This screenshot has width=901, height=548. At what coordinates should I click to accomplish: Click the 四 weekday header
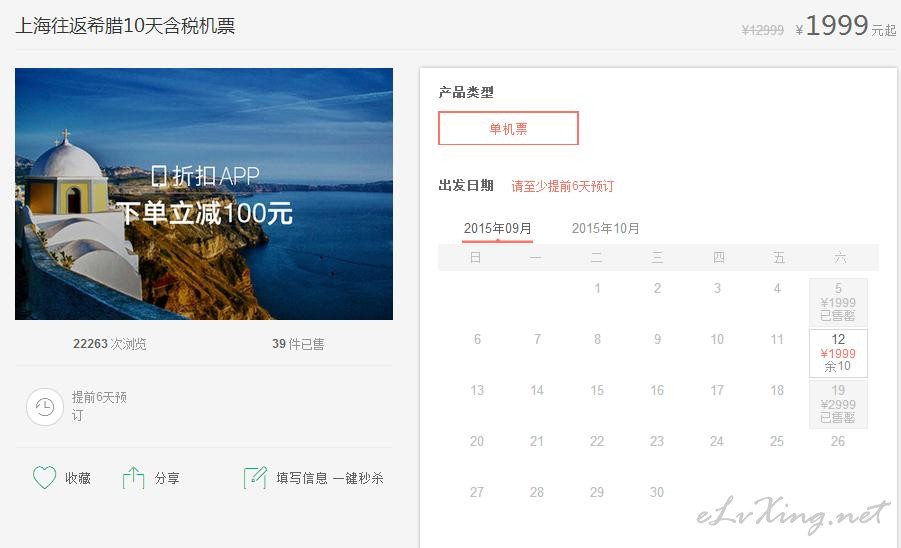[x=719, y=257]
